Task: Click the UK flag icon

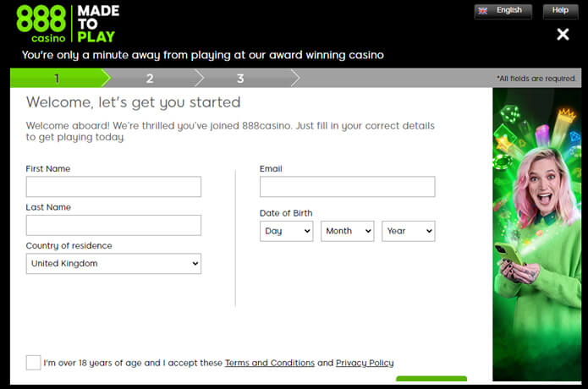Action: [x=482, y=11]
